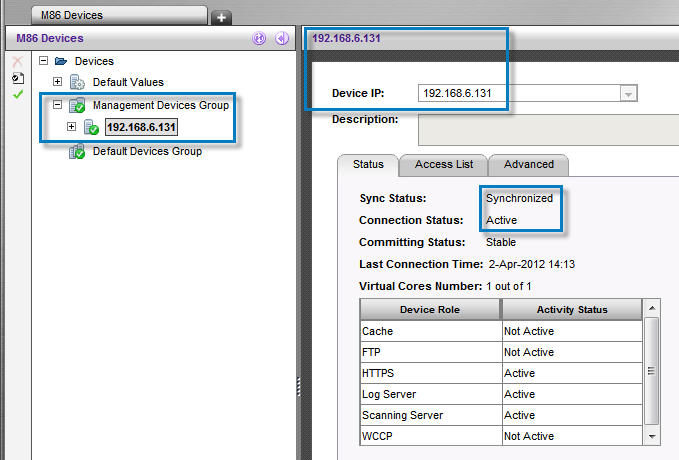This screenshot has width=679, height=460.
Task: Click the Management Devices Group icon
Action: tap(77, 105)
